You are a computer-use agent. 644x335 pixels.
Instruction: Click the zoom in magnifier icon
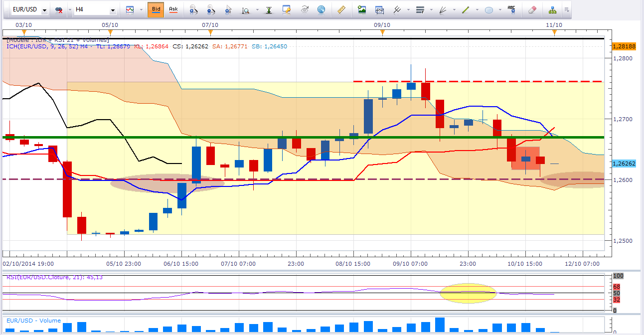pos(193,9)
